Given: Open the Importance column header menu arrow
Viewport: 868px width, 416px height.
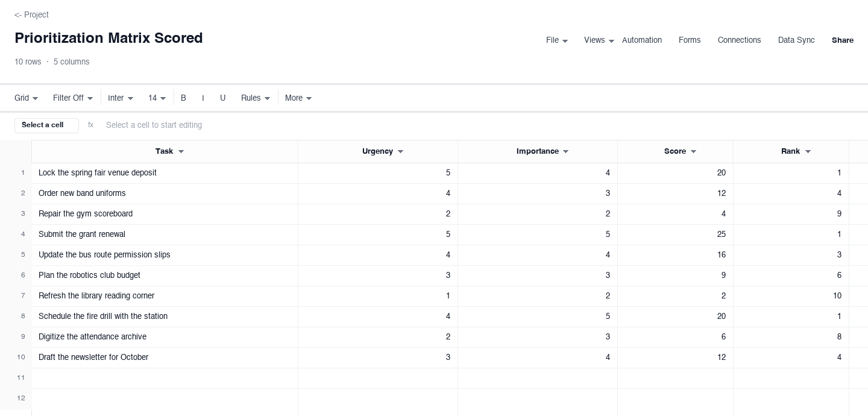Looking at the screenshot, I should click(565, 152).
